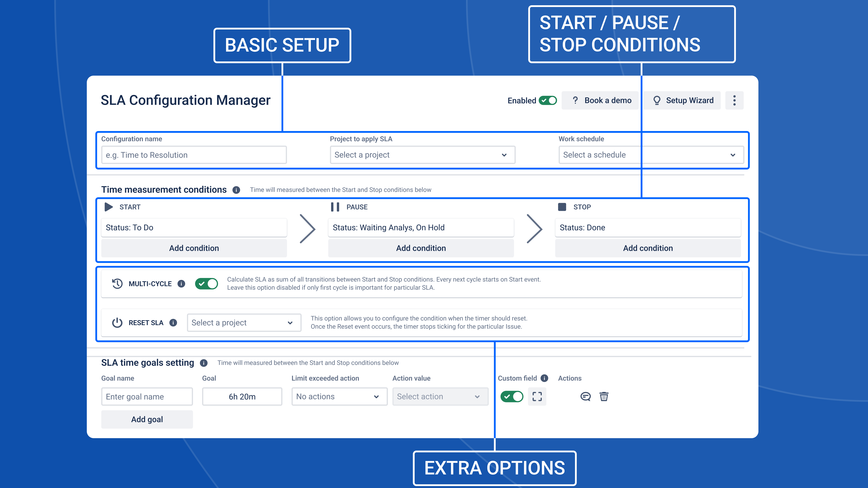Click the Book a demo button

pyautogui.click(x=600, y=100)
